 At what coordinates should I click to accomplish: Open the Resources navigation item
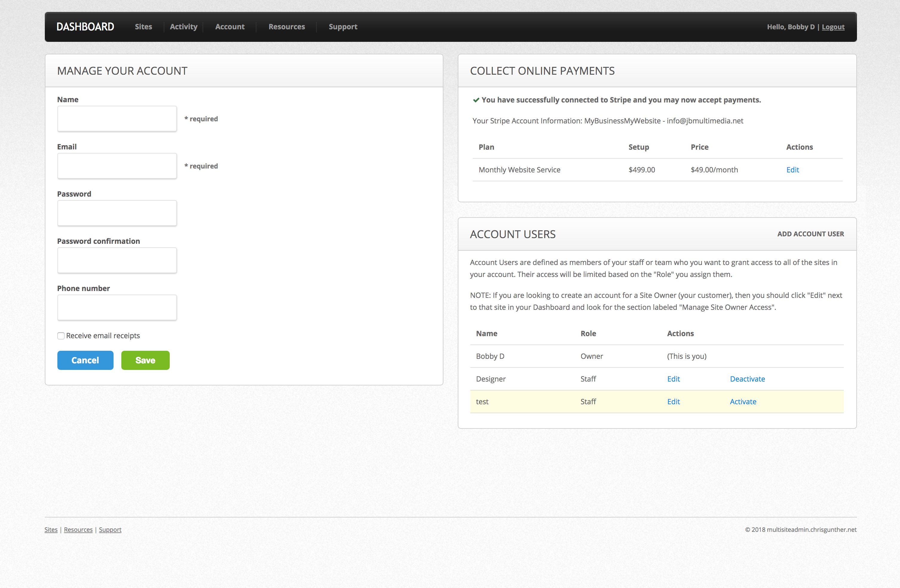287,27
